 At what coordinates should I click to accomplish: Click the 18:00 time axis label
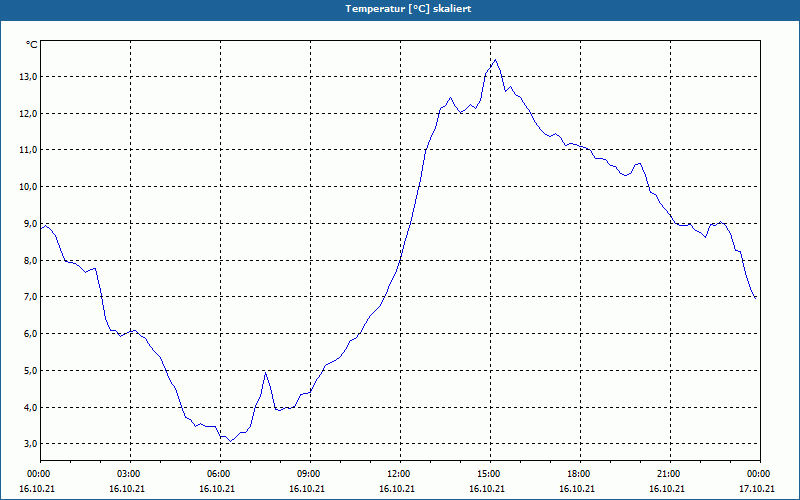(x=580, y=474)
